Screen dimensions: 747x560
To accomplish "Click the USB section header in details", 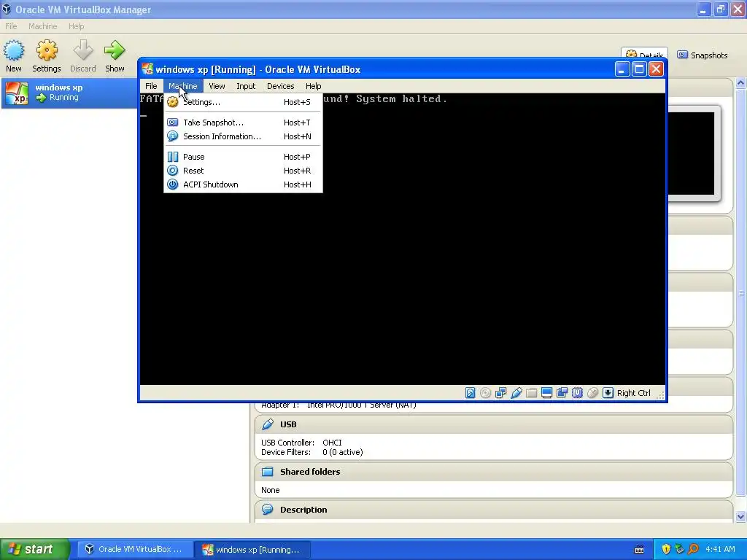I will 494,424.
